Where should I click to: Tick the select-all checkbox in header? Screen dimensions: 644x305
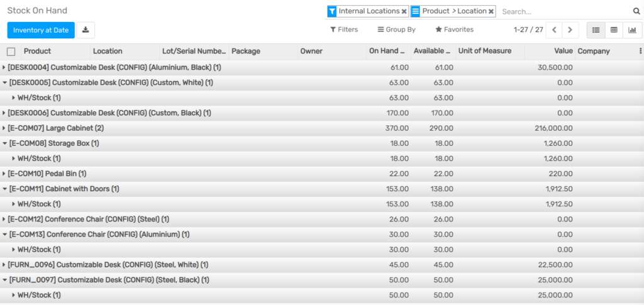tap(11, 52)
